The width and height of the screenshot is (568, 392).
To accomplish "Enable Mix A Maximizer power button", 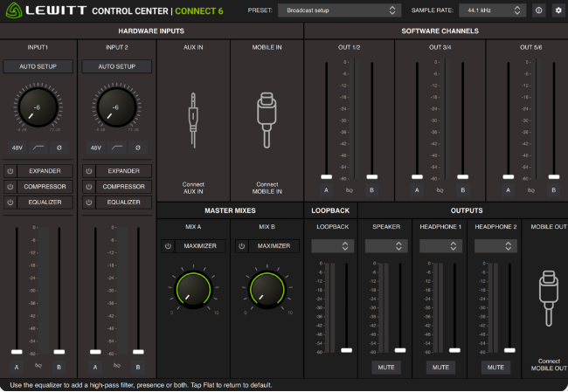I will click(168, 246).
